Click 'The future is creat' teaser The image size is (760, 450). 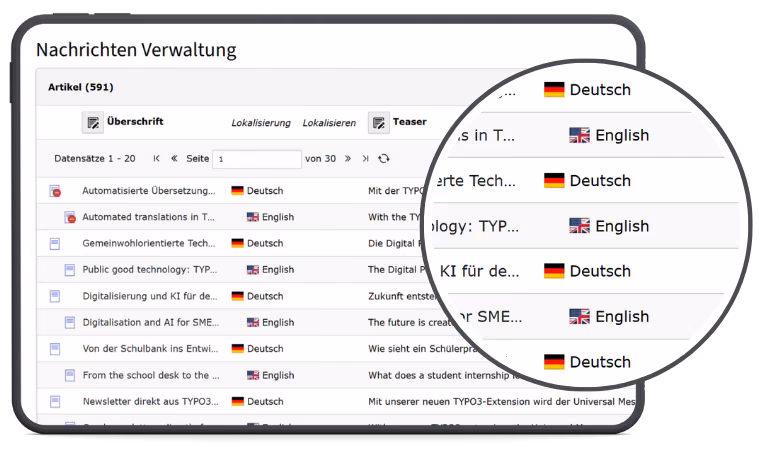(x=410, y=322)
